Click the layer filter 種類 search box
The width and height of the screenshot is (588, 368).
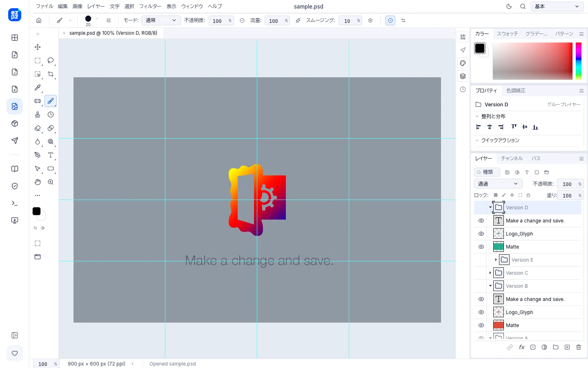(x=487, y=172)
